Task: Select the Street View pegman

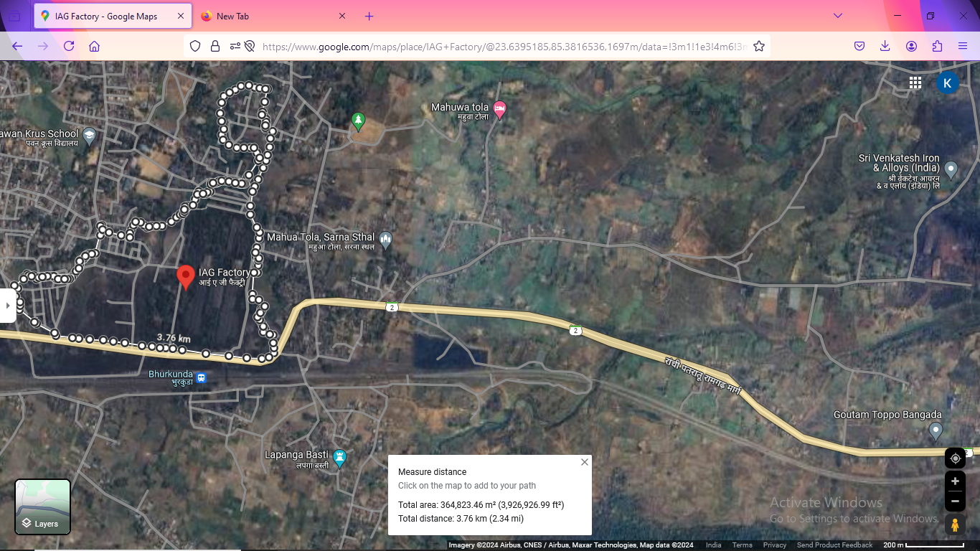Action: coord(955,525)
